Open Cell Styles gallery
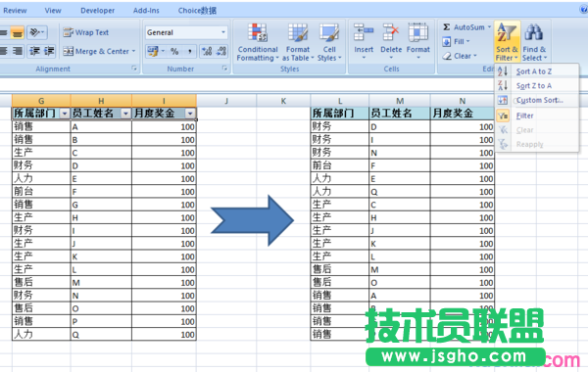The image size is (588, 372). coord(329,42)
